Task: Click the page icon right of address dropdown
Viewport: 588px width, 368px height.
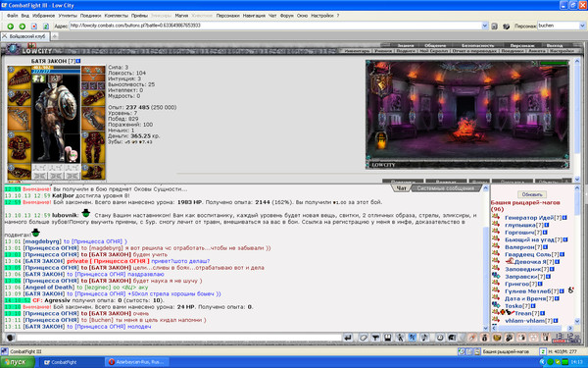Action: (x=494, y=26)
